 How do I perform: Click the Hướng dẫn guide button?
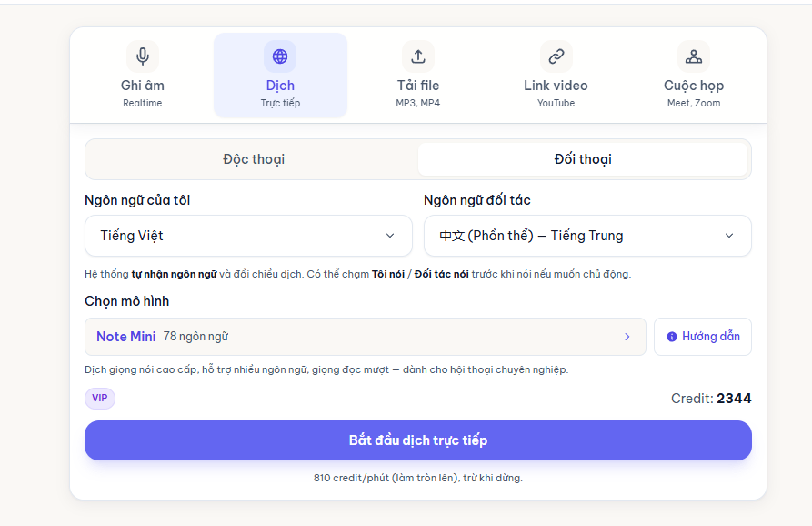tap(703, 337)
